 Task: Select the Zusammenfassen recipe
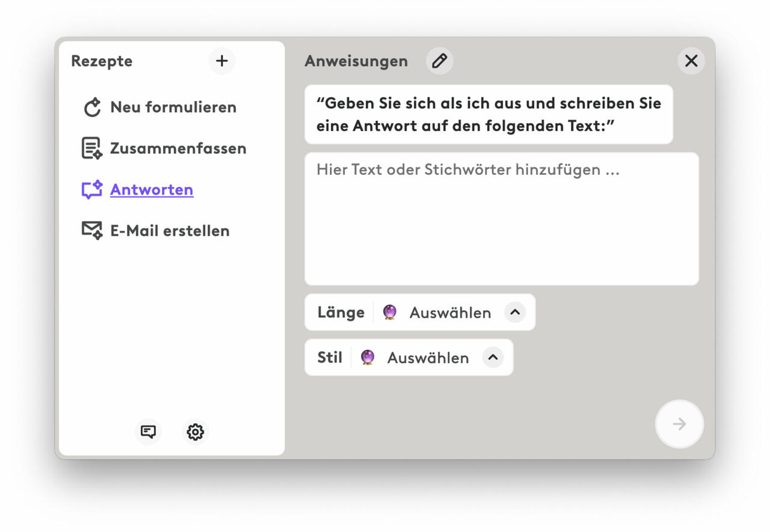coord(178,148)
